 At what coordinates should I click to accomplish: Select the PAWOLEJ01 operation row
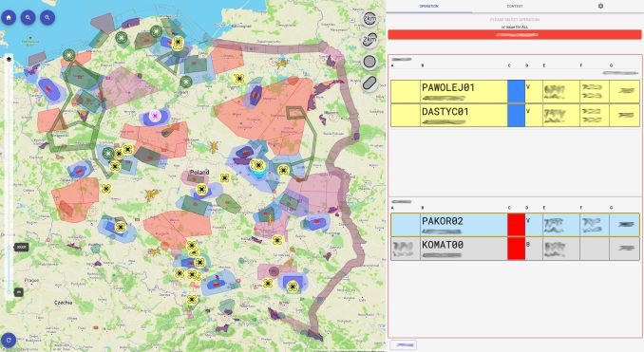pos(515,91)
